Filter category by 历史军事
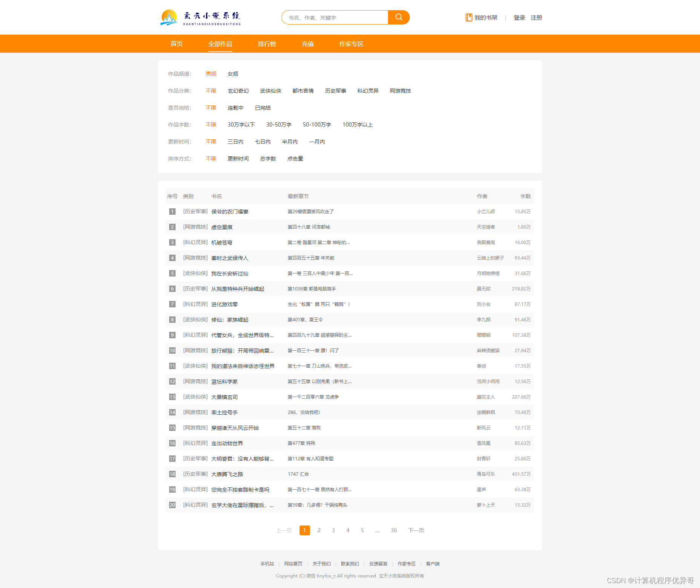The image size is (700, 588). (x=335, y=91)
